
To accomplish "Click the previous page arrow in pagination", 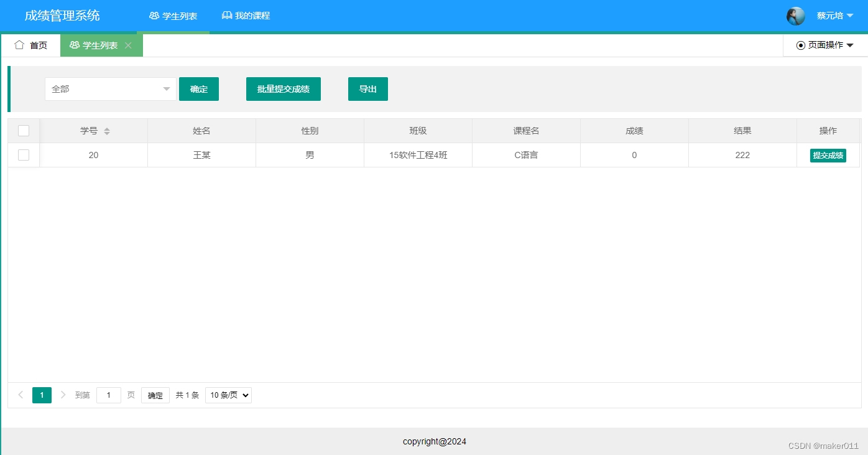I will pyautogui.click(x=21, y=395).
